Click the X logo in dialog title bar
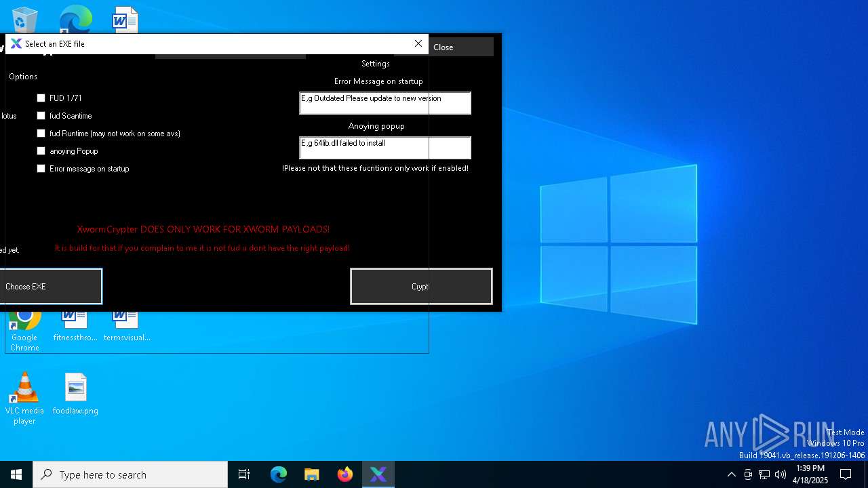 (16, 43)
